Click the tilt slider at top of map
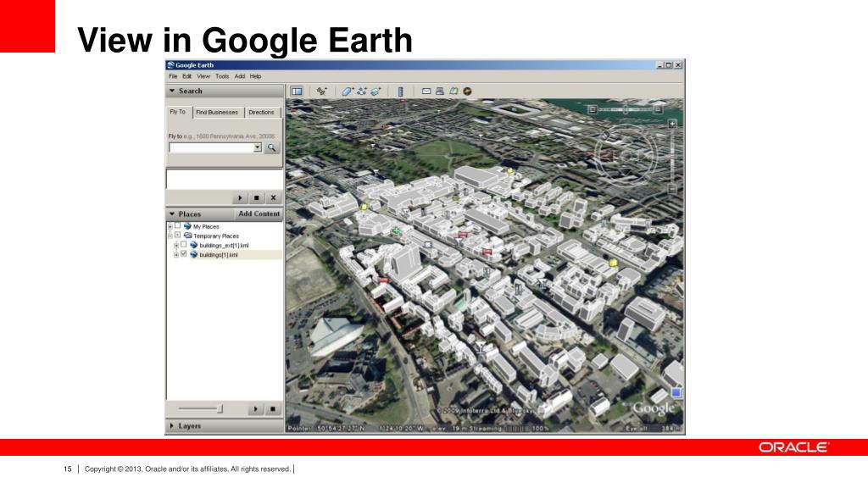Image resolution: width=868 pixels, height=488 pixels. 626,109
